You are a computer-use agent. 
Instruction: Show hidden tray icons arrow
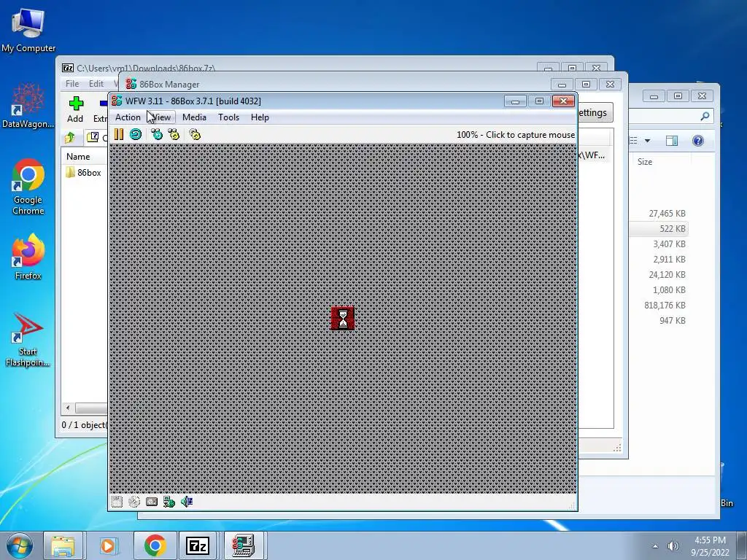656,546
